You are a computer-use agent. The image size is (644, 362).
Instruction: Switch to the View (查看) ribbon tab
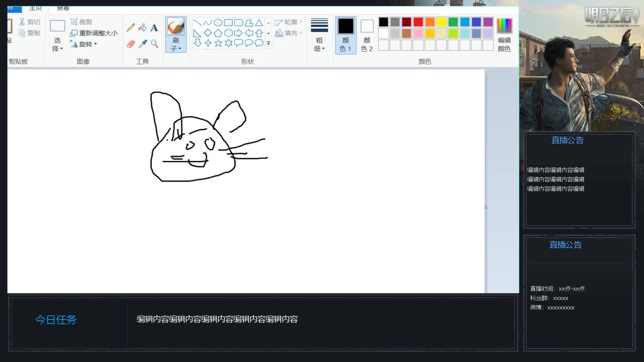coord(63,8)
